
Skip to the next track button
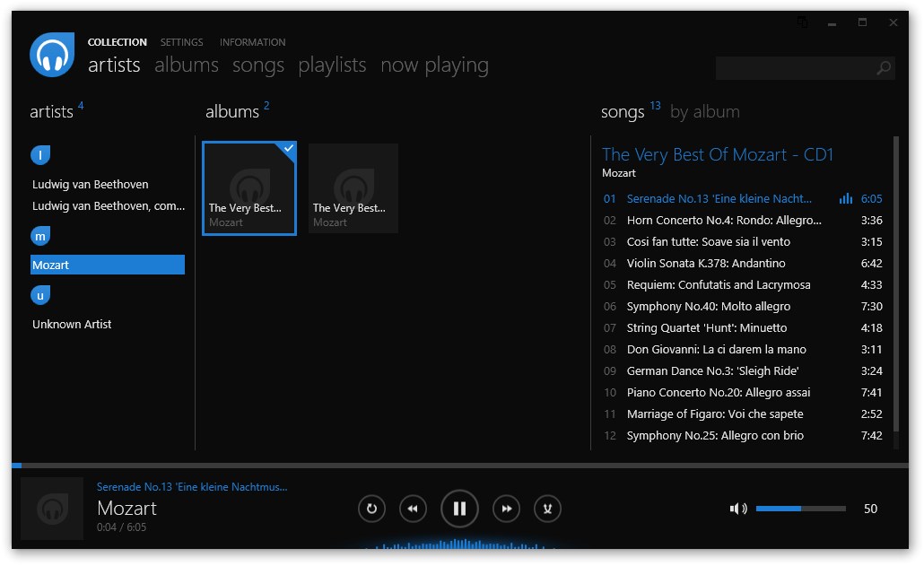click(506, 509)
